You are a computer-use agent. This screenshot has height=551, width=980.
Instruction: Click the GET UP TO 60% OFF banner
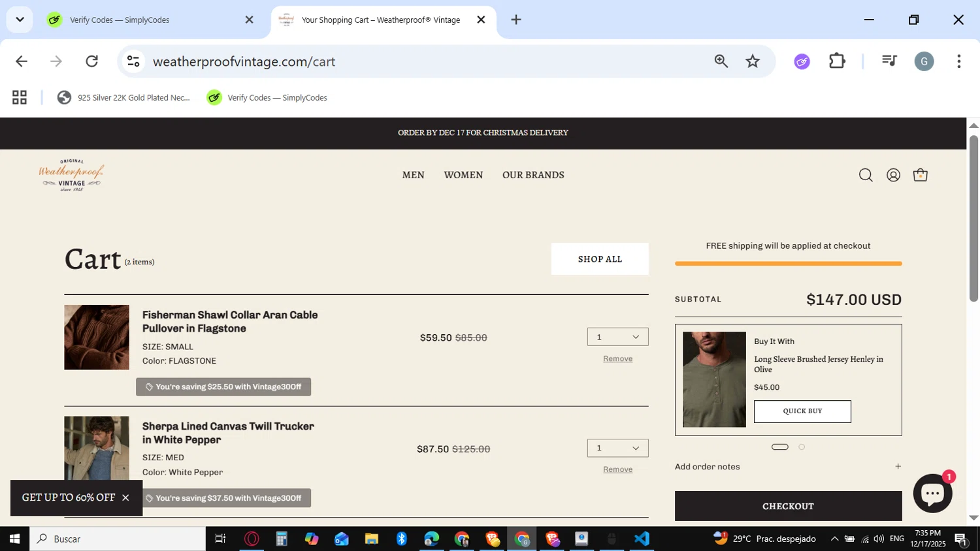69,497
